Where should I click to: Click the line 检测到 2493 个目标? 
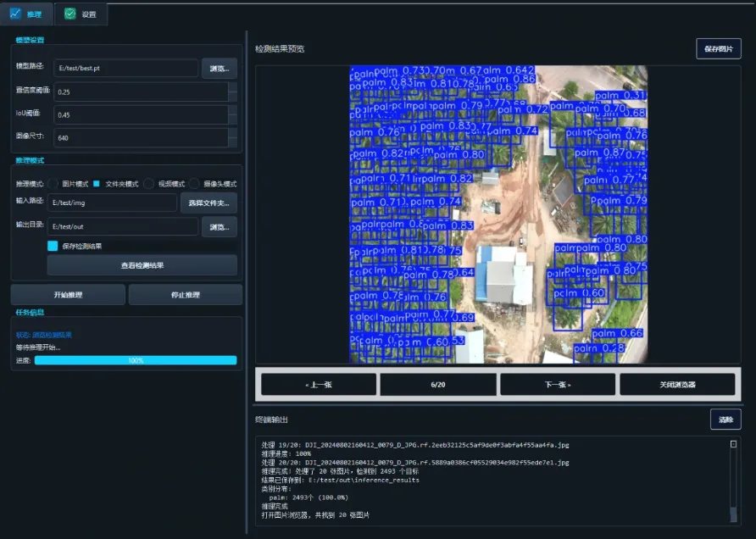tap(340, 471)
